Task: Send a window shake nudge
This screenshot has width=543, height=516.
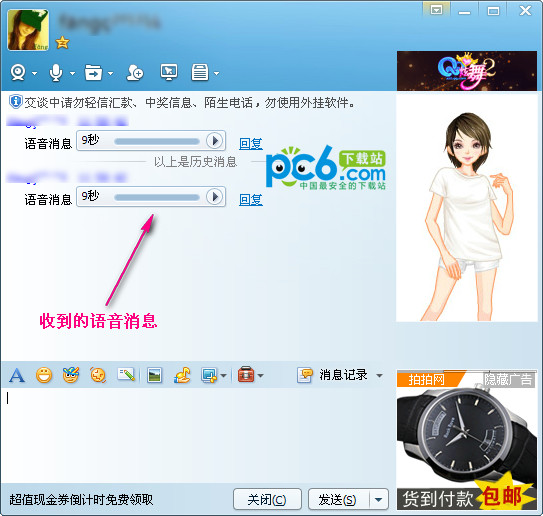Action: [98, 375]
